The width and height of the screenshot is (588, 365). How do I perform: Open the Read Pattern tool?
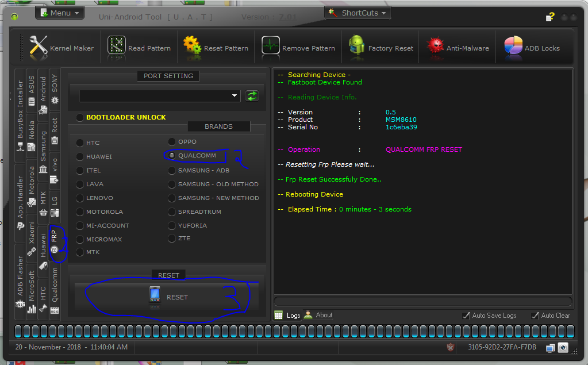(x=139, y=48)
